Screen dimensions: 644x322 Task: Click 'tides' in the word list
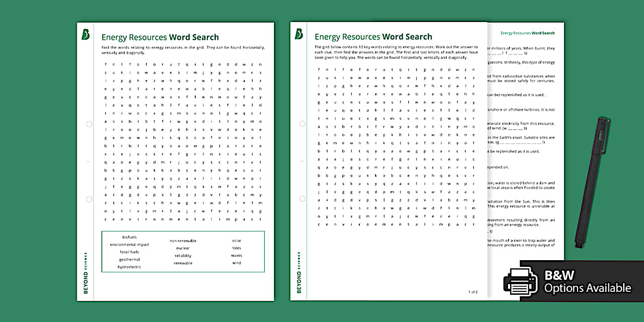[237, 248]
